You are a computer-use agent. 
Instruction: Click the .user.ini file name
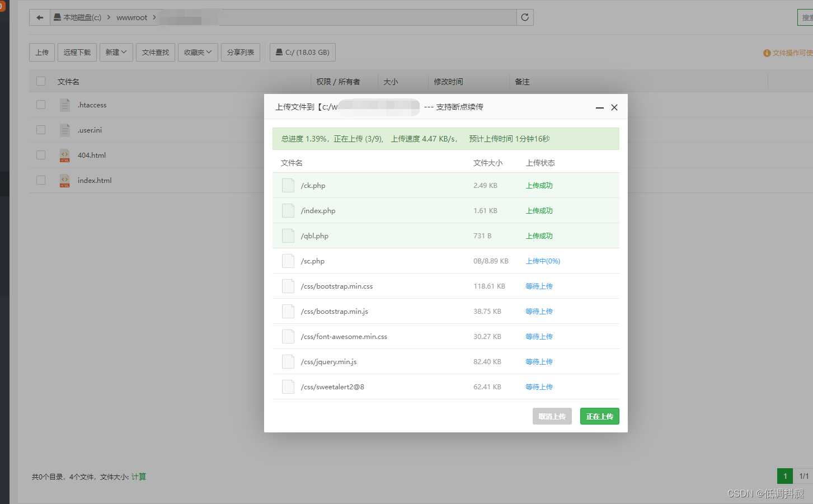coord(90,130)
